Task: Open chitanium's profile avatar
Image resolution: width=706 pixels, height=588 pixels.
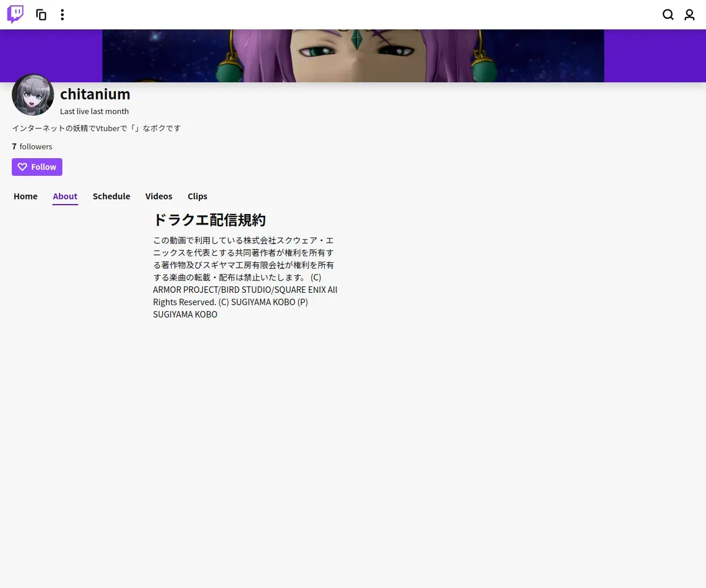Action: pyautogui.click(x=33, y=95)
